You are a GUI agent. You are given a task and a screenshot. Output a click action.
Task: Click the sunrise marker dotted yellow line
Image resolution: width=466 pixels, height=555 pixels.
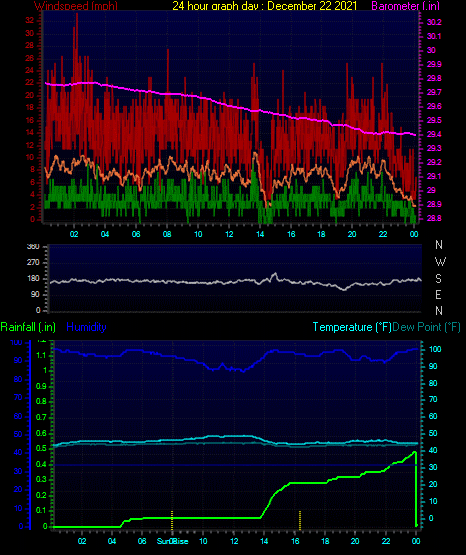[172, 520]
